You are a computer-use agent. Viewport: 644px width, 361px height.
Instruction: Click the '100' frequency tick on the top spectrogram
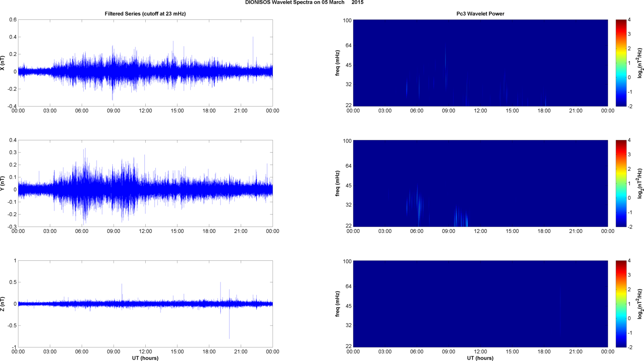pos(347,21)
